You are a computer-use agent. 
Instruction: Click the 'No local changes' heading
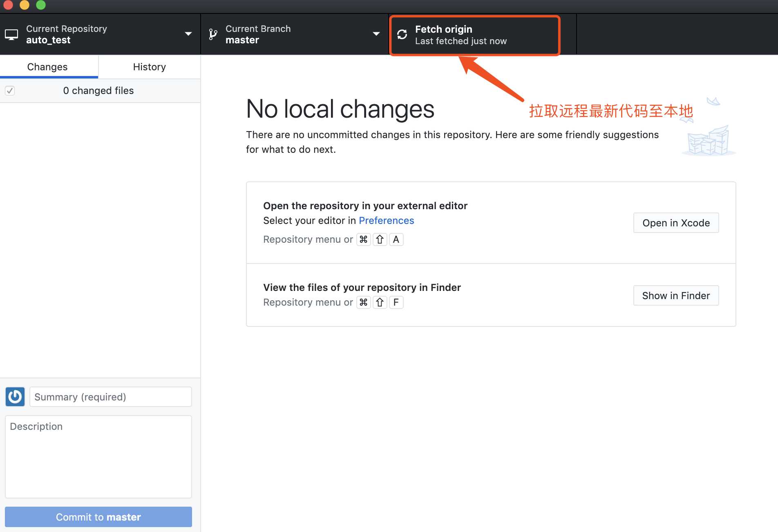pos(340,109)
